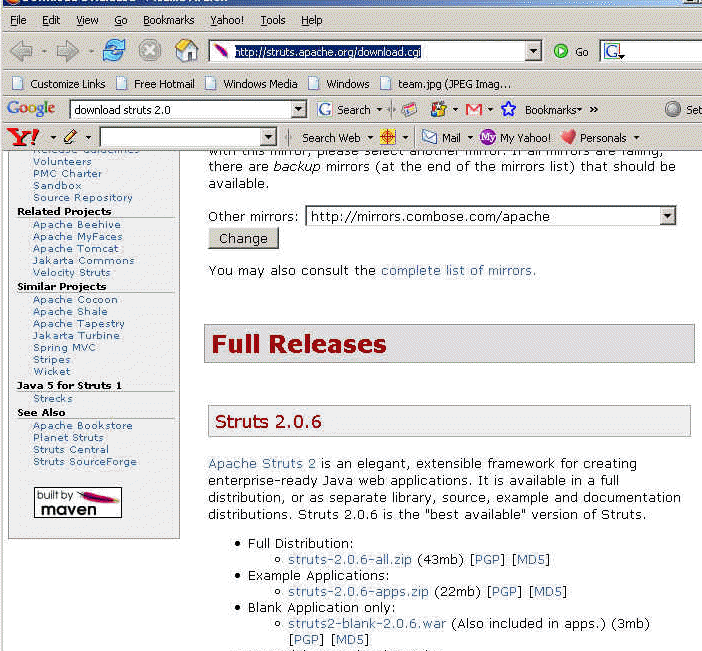
Task: Expand the Personals dropdown arrow
Action: click(637, 138)
